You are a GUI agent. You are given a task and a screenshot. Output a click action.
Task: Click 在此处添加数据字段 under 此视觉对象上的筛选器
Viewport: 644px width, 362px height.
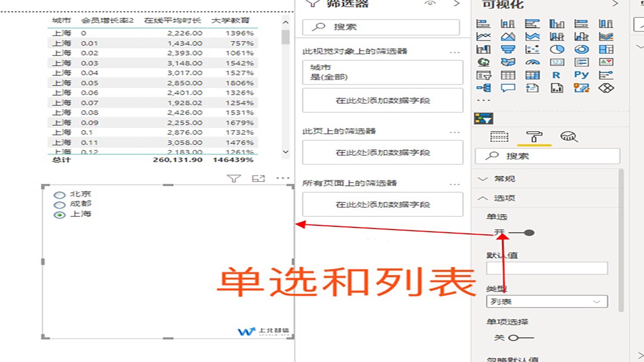pos(383,100)
